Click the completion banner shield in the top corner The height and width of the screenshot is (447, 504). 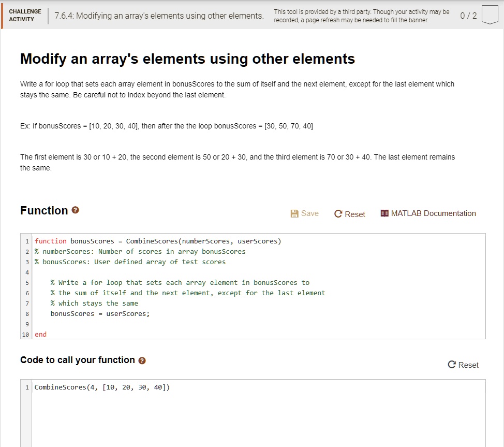(x=491, y=15)
